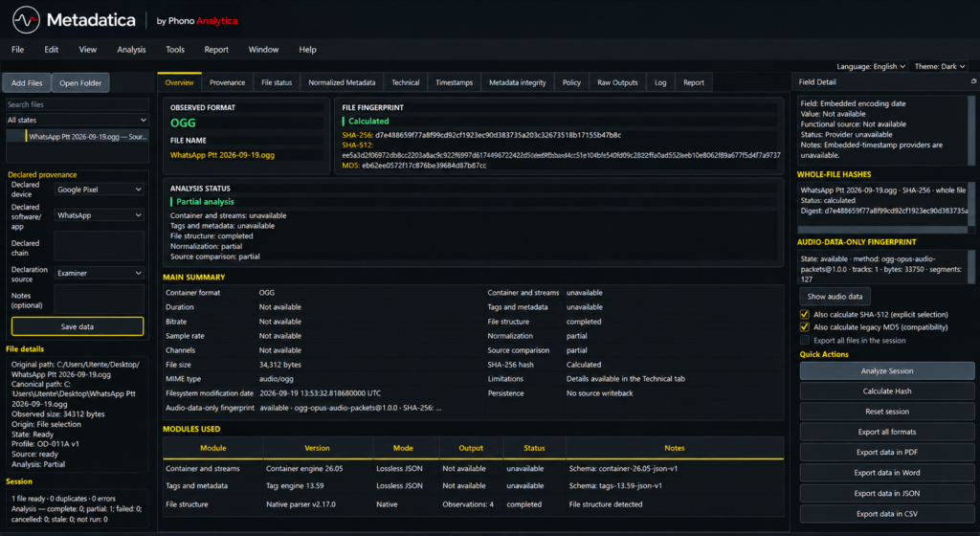Open the View menu

pyautogui.click(x=87, y=50)
